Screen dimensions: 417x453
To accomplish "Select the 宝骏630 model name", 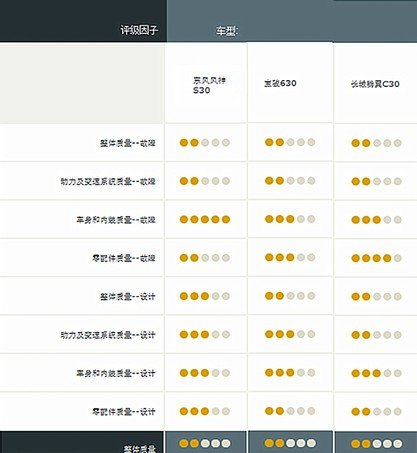I will pos(280,83).
